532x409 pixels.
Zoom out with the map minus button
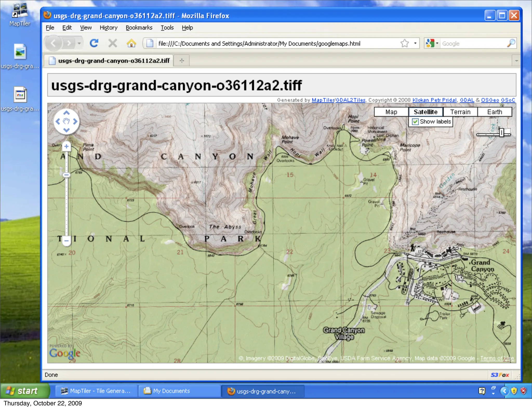(66, 241)
